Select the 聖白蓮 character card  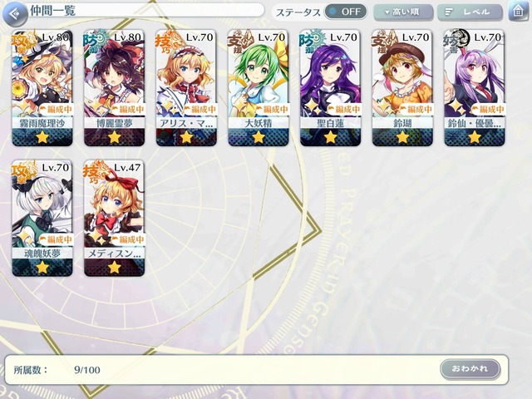click(x=330, y=88)
